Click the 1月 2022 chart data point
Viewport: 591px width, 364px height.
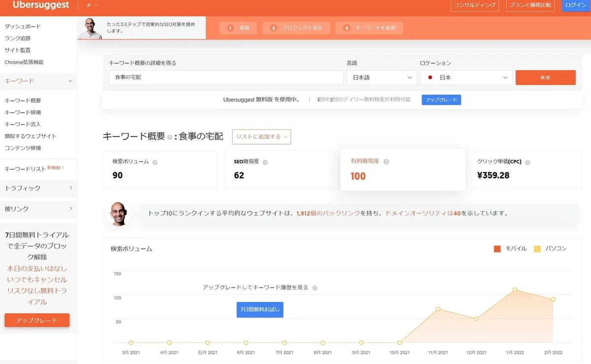(x=515, y=290)
